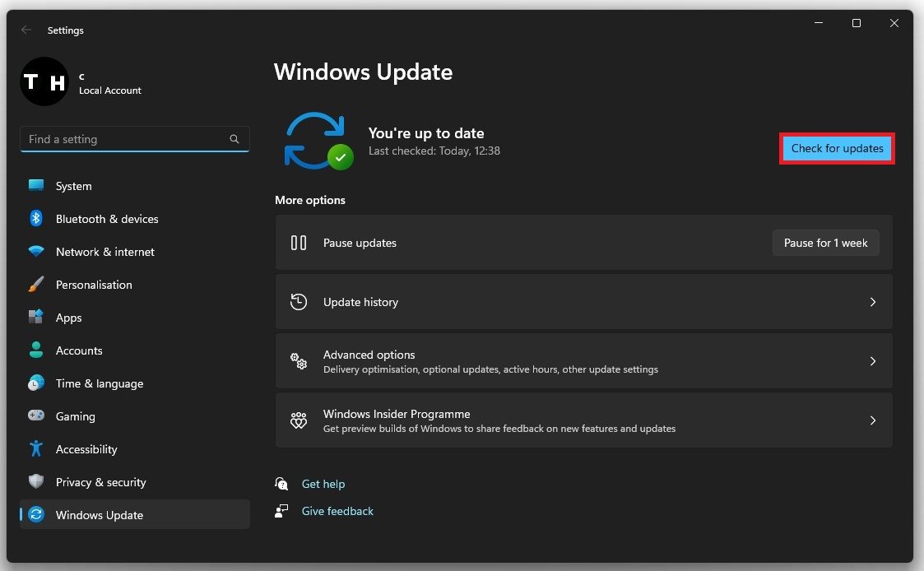Click the Bluetooth & devices icon

tap(35, 219)
